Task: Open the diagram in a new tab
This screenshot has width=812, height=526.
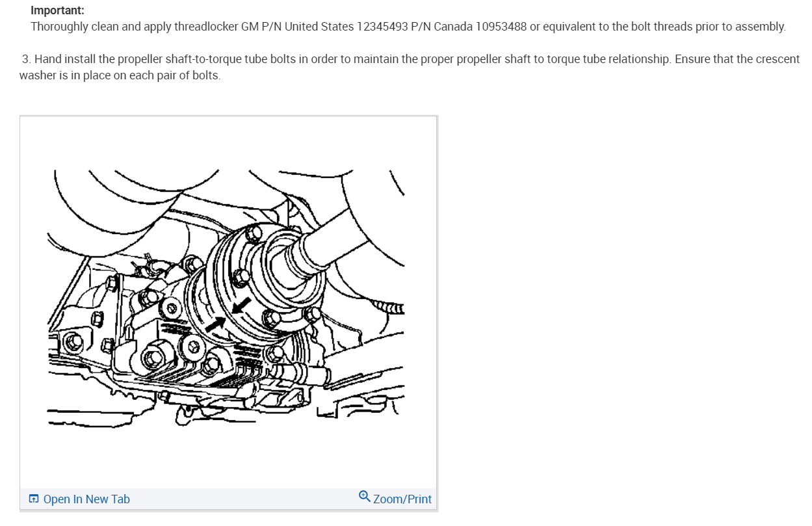Action: 79,499
